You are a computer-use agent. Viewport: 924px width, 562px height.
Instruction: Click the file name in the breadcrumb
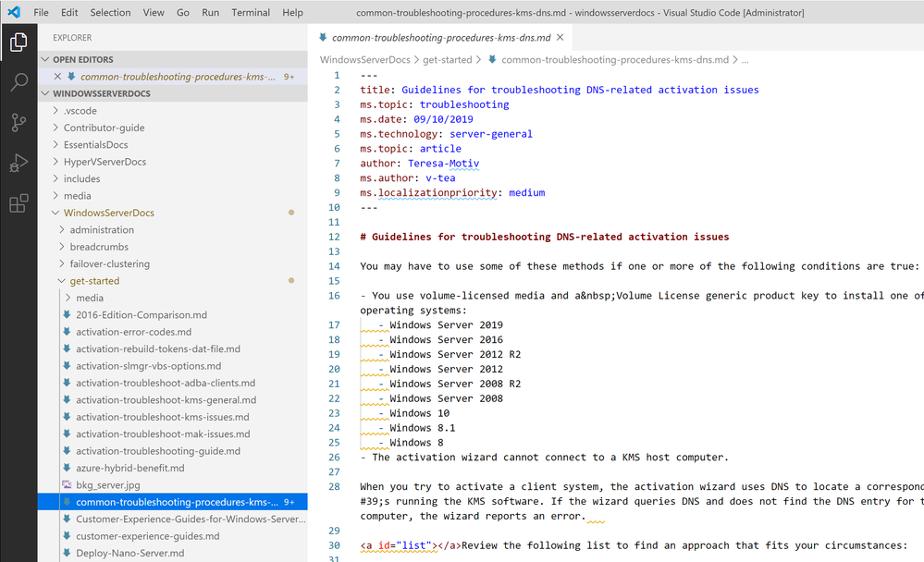615,59
